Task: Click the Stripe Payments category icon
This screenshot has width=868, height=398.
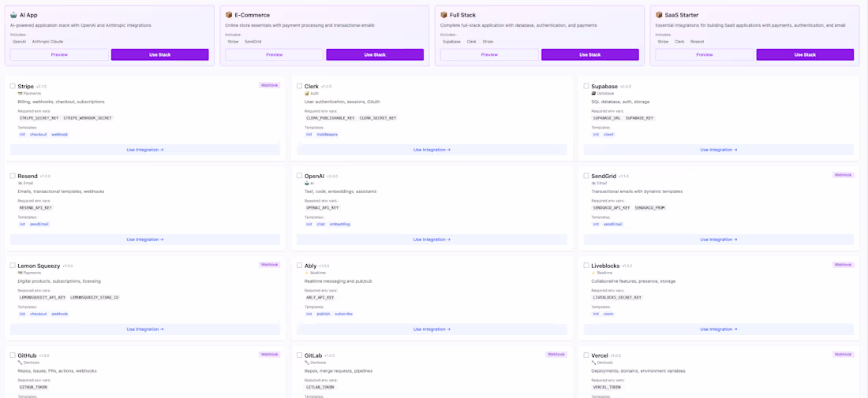Action: tap(20, 94)
